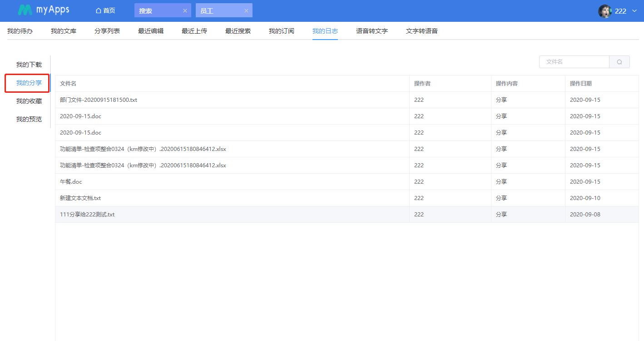Expand the user 222 dropdown arrow
This screenshot has height=341, width=644.
pyautogui.click(x=634, y=11)
